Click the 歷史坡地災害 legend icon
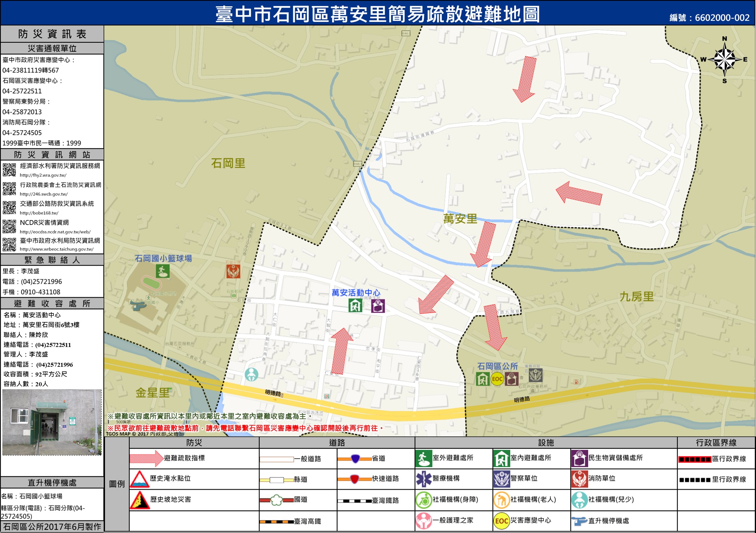 coord(140,500)
